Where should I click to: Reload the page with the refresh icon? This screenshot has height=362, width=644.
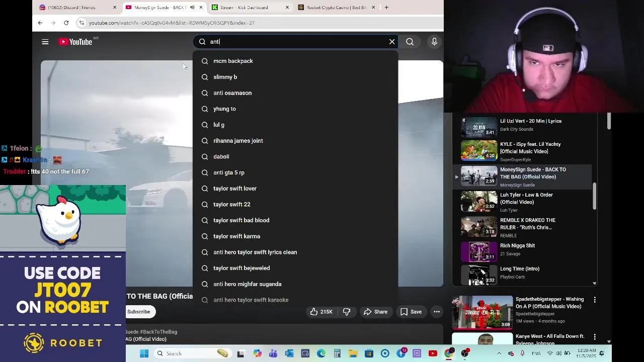pos(66,23)
